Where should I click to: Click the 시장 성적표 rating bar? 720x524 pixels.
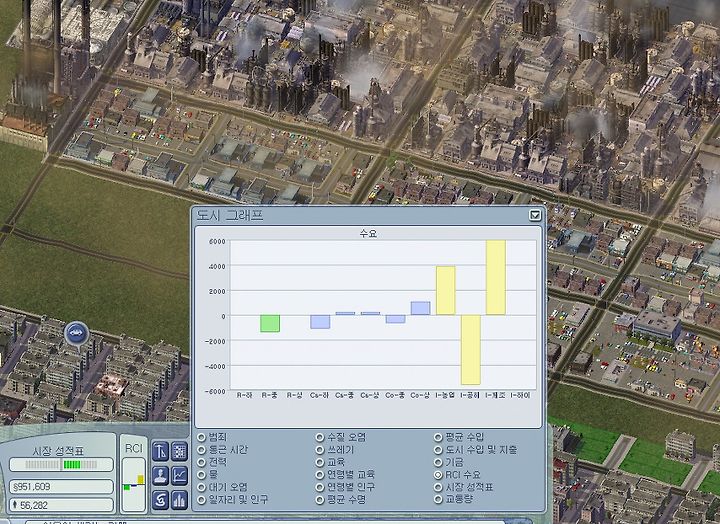point(61,465)
